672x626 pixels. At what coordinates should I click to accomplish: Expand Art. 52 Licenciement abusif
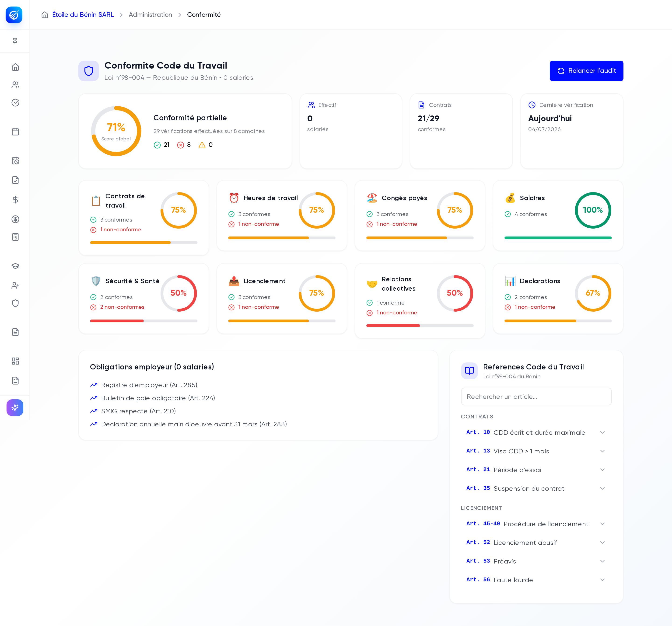(536, 543)
